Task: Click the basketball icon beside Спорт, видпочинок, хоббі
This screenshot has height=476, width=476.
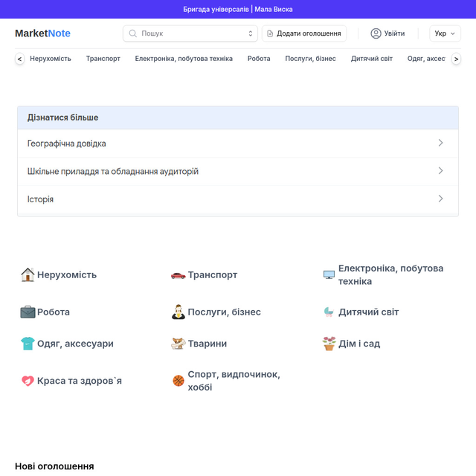Action: coord(178,381)
